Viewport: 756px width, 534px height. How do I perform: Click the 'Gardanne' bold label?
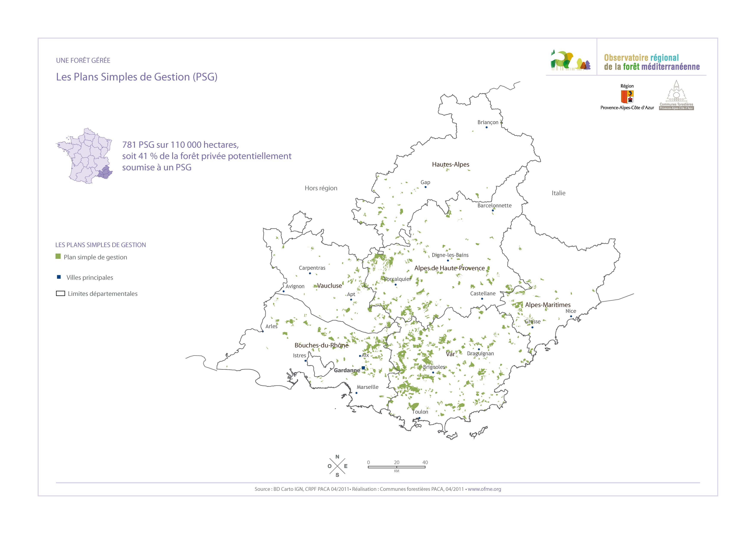pyautogui.click(x=347, y=371)
